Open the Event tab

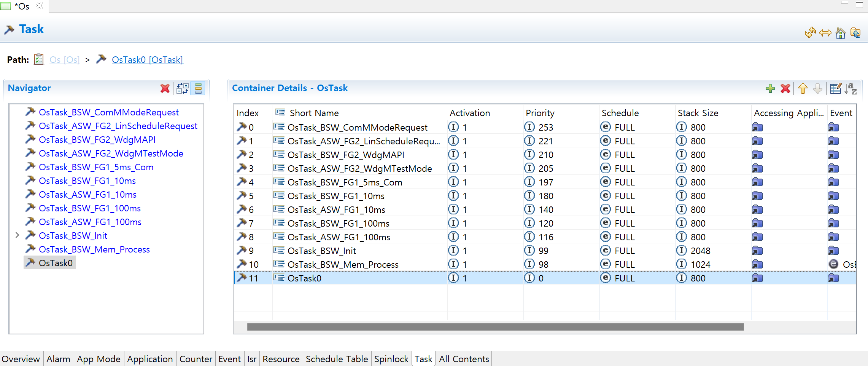pyautogui.click(x=229, y=359)
